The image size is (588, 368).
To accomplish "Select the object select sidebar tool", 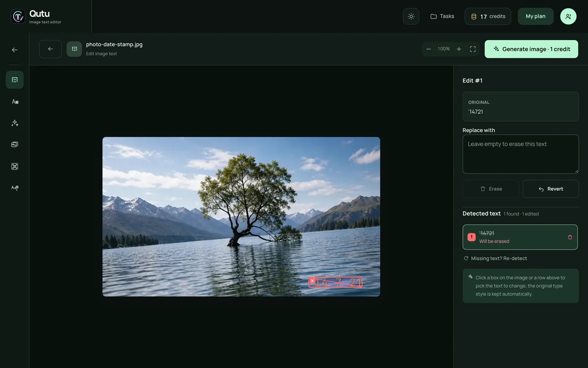I will (15, 166).
